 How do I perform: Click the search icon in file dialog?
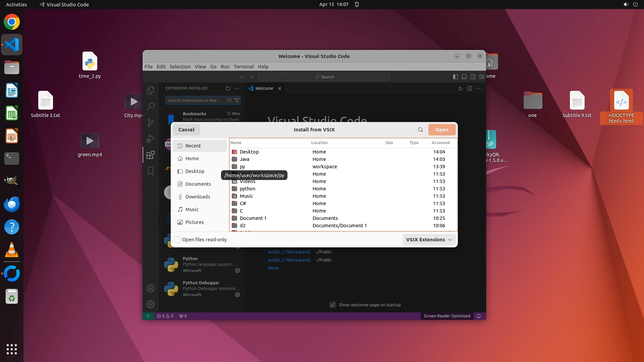tap(420, 130)
